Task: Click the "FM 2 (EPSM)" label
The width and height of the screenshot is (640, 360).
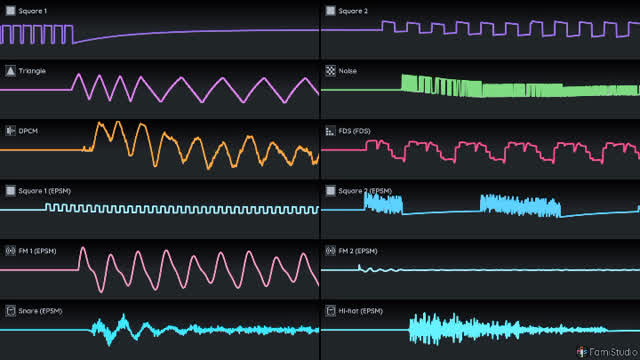Action: (x=358, y=251)
